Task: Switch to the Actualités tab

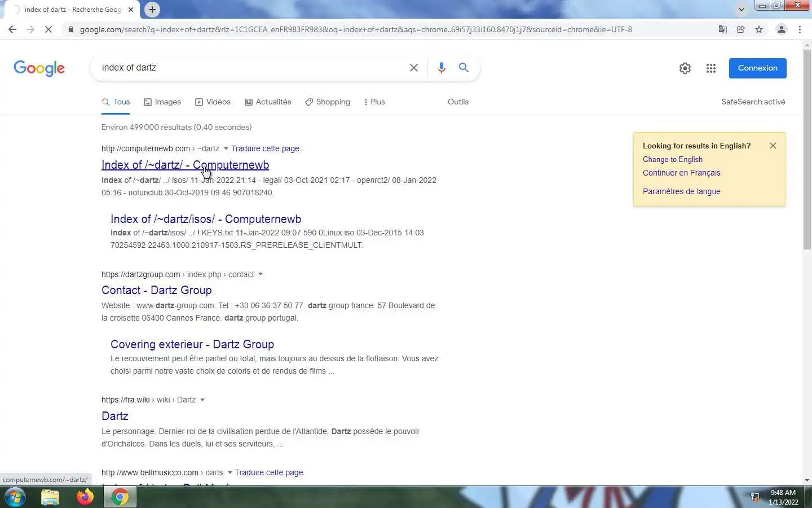Action: 268,102
